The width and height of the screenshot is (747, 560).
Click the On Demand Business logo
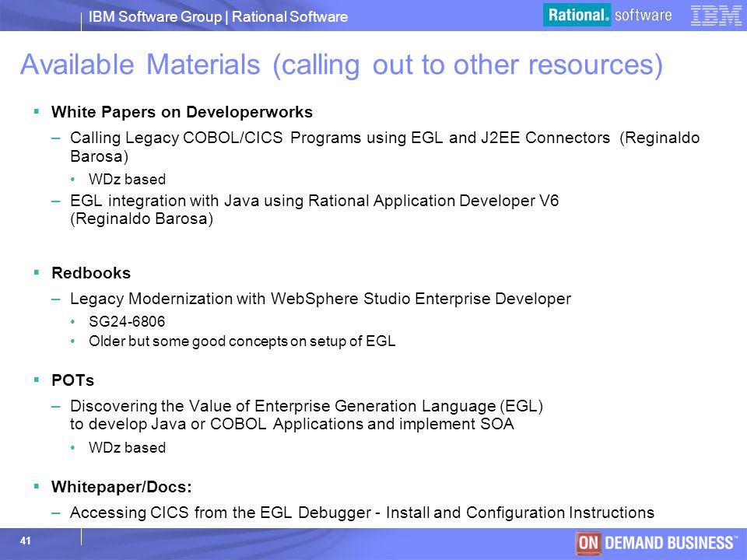tap(657, 543)
